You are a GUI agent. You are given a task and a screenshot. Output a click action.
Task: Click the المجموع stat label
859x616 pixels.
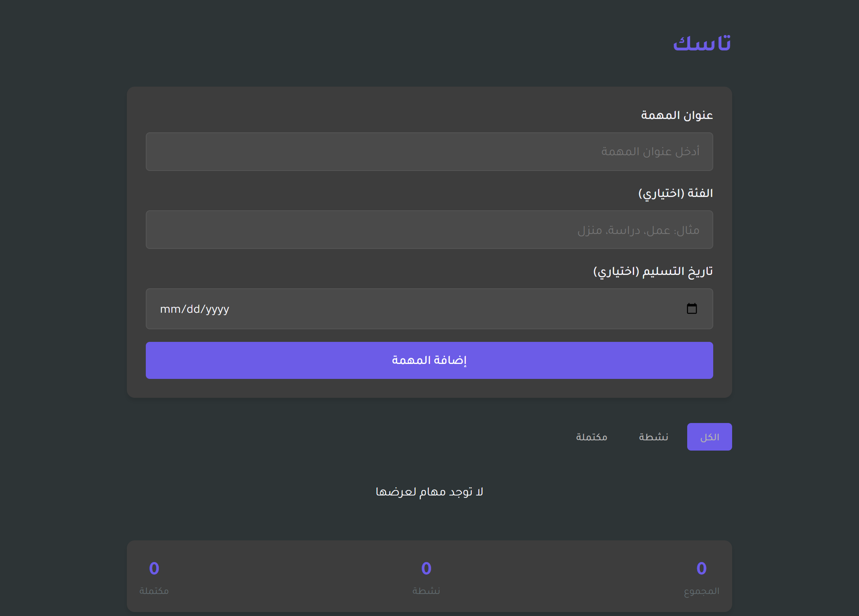[x=701, y=591]
